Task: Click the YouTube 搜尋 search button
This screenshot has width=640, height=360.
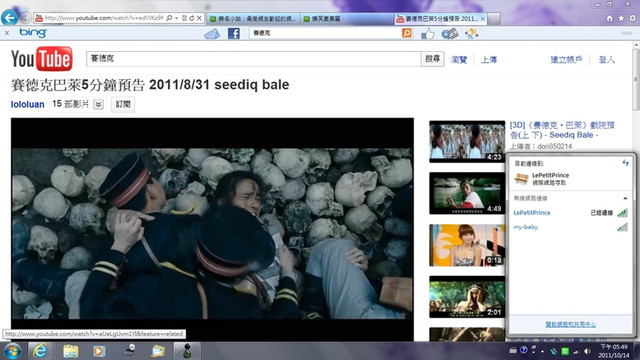Action: [432, 59]
